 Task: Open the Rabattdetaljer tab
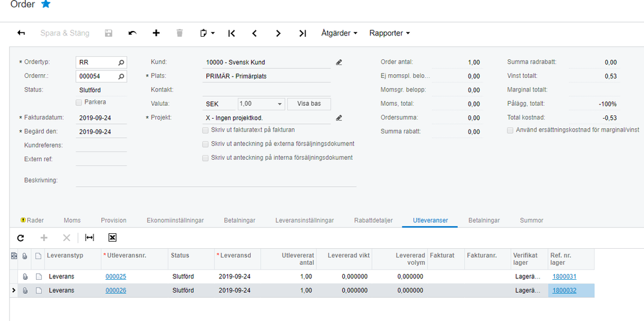tap(373, 220)
